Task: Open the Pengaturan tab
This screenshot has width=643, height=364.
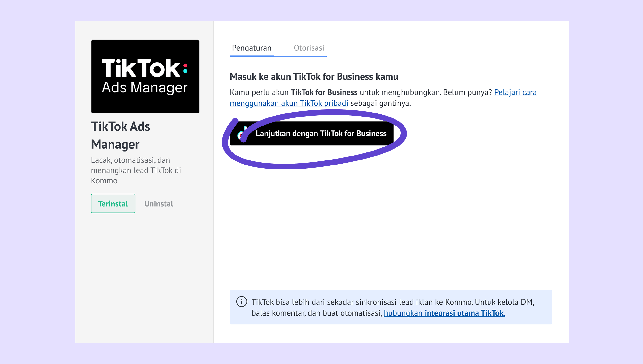Action: click(252, 48)
